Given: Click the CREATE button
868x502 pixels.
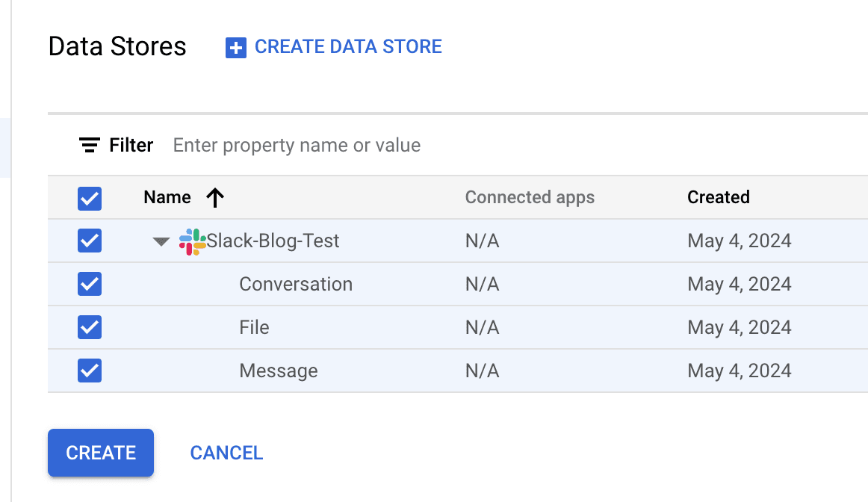Looking at the screenshot, I should pos(101,453).
